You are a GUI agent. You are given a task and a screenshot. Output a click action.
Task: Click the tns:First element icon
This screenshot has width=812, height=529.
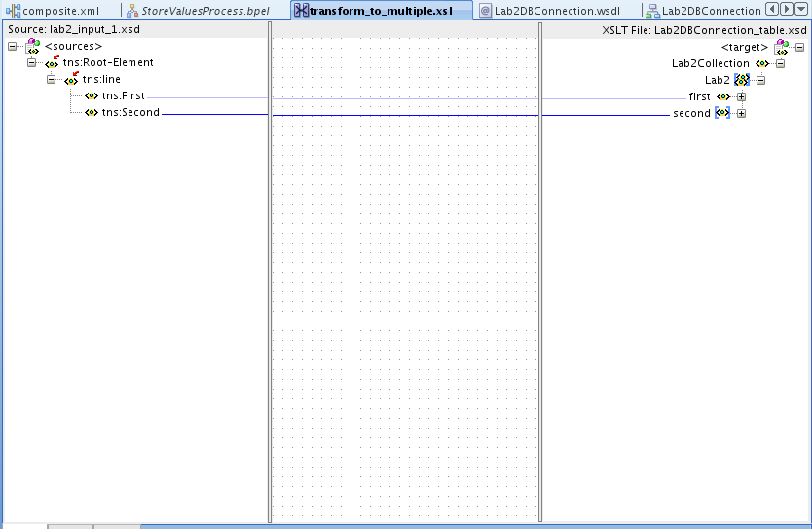click(92, 96)
